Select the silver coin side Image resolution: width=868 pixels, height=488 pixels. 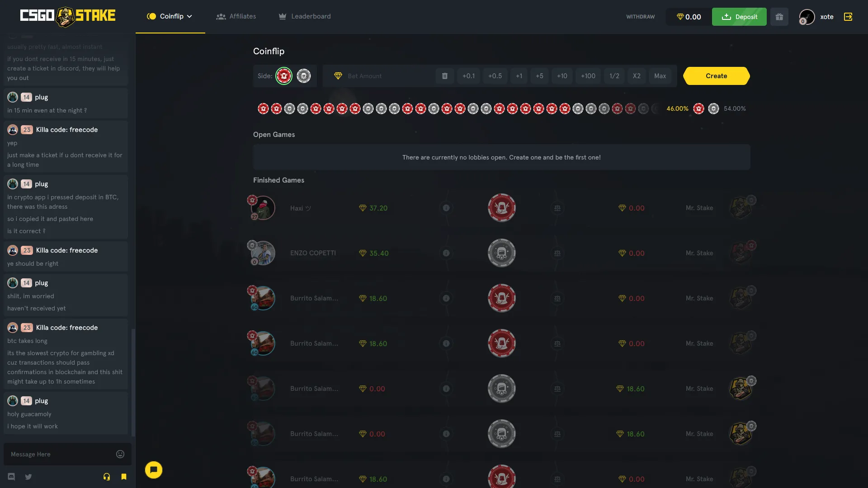[x=303, y=76]
